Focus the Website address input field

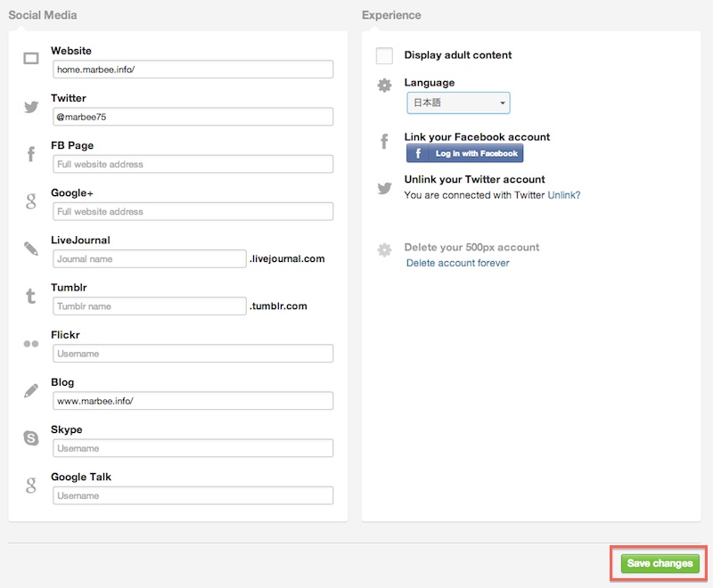pos(193,69)
